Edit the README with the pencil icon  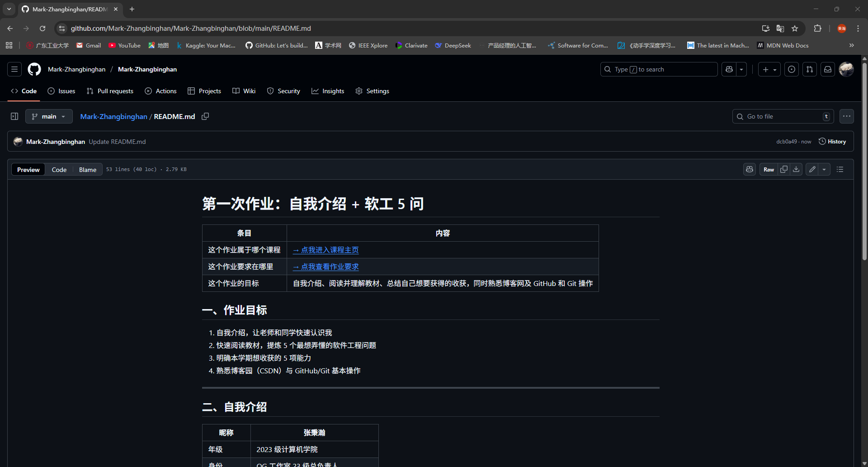pyautogui.click(x=811, y=169)
